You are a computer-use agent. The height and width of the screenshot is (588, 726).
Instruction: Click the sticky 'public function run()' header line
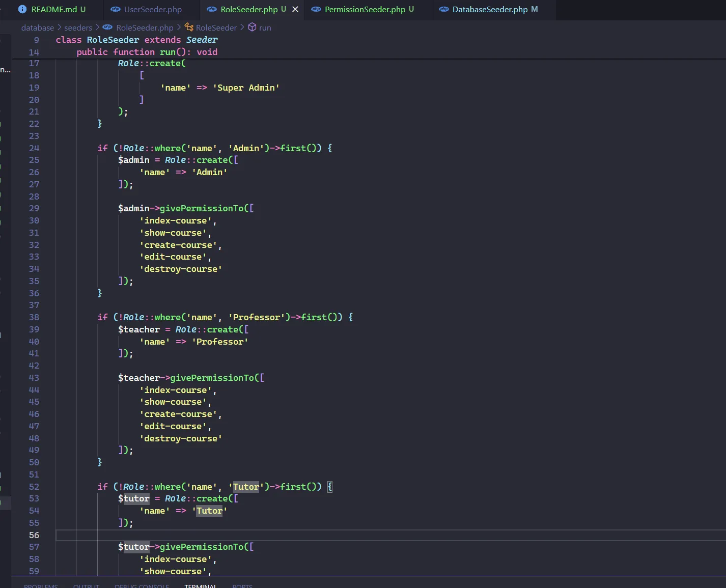click(x=147, y=52)
